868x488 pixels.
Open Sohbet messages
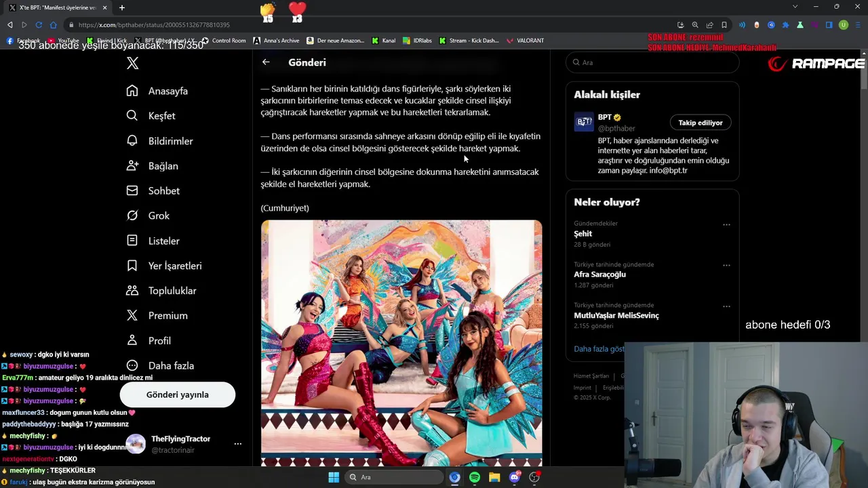[153, 191]
